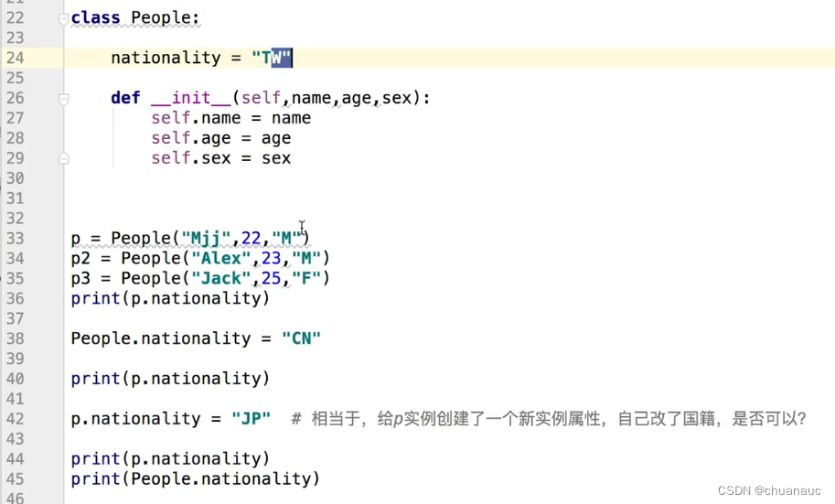The height and width of the screenshot is (504, 835).
Task: Click the Chinese comment on line 42
Action: pos(549,419)
